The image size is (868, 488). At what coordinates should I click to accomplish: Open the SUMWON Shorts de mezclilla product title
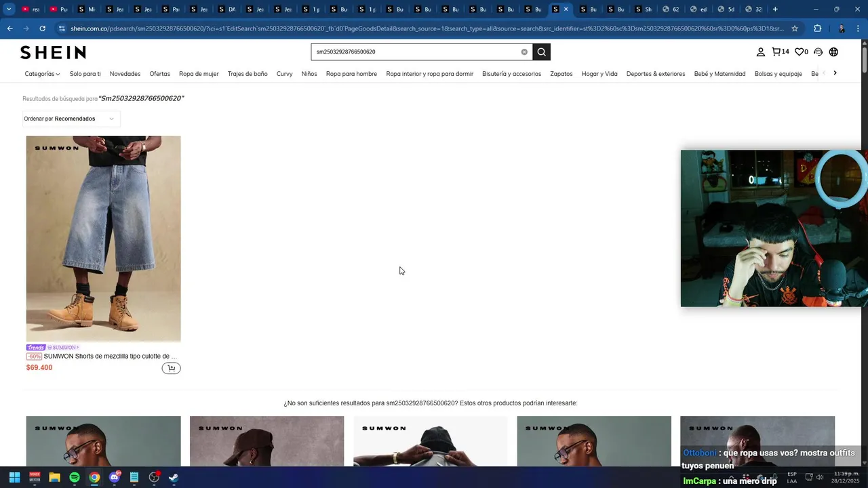(x=110, y=356)
